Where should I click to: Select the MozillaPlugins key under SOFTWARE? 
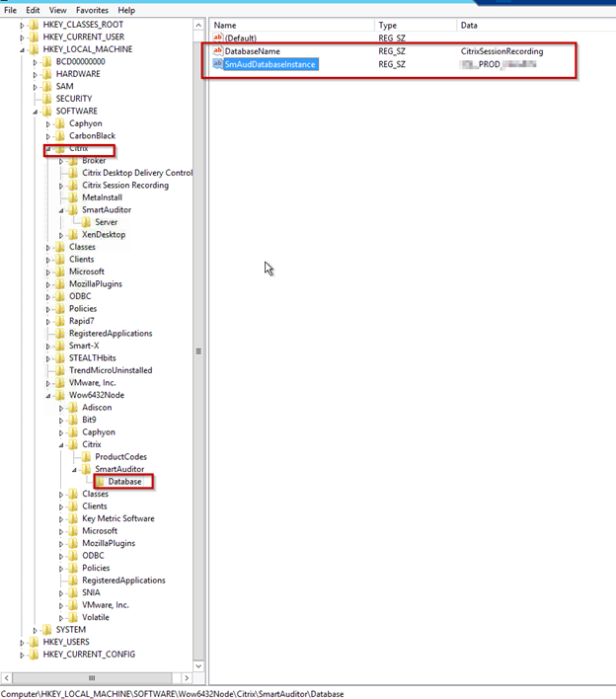pyautogui.click(x=96, y=284)
